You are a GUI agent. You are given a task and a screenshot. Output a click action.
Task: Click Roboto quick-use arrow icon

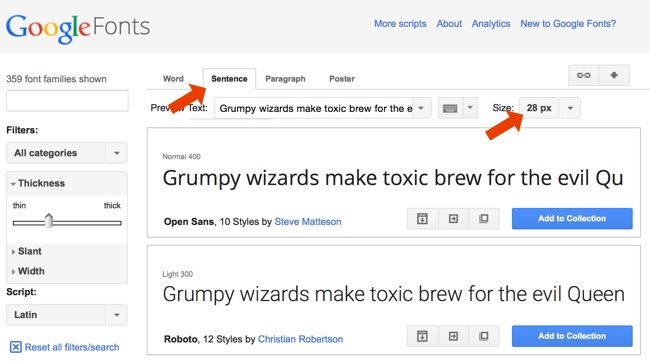[453, 336]
